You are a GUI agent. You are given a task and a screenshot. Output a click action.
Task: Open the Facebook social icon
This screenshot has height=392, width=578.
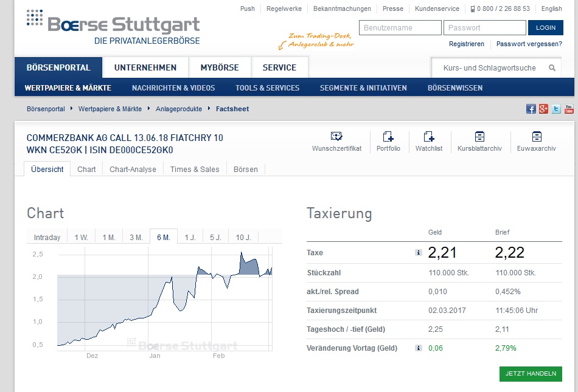[531, 109]
